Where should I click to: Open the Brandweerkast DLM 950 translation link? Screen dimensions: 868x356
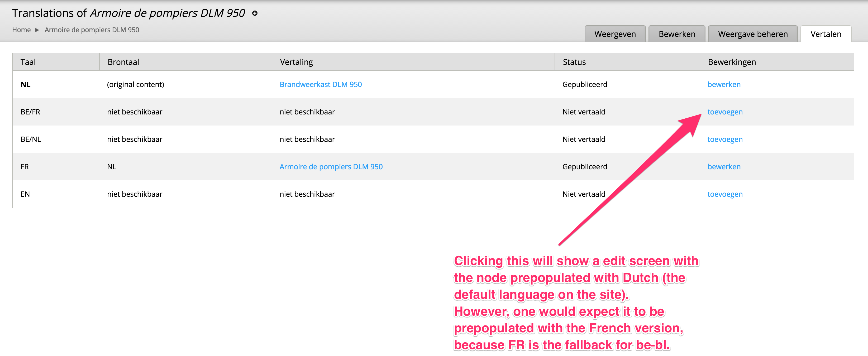click(321, 85)
